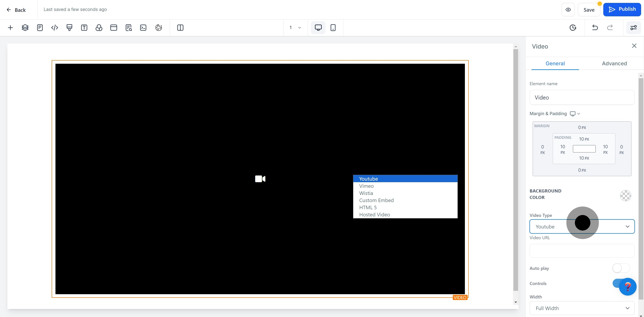Switch to the Advanced tab
The image size is (644, 317).
614,63
